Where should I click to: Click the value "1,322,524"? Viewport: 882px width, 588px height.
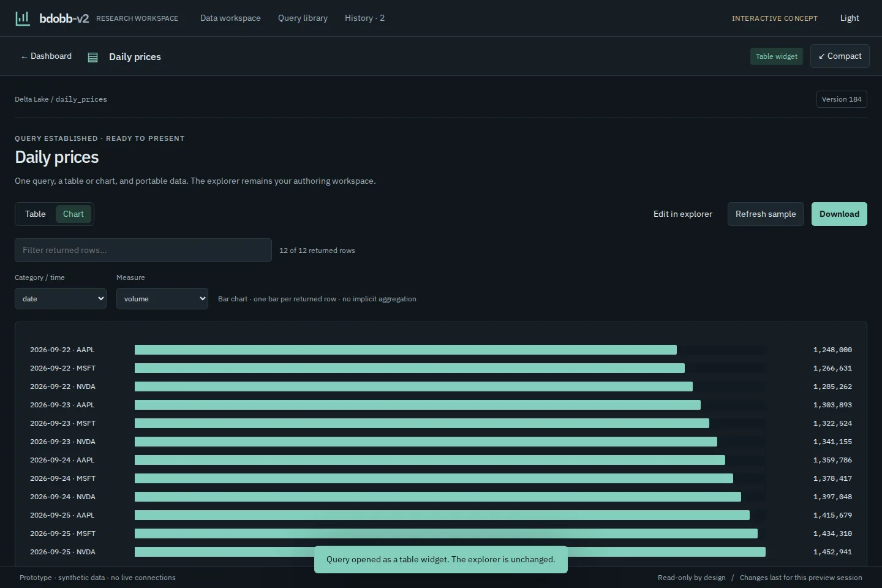832,423
